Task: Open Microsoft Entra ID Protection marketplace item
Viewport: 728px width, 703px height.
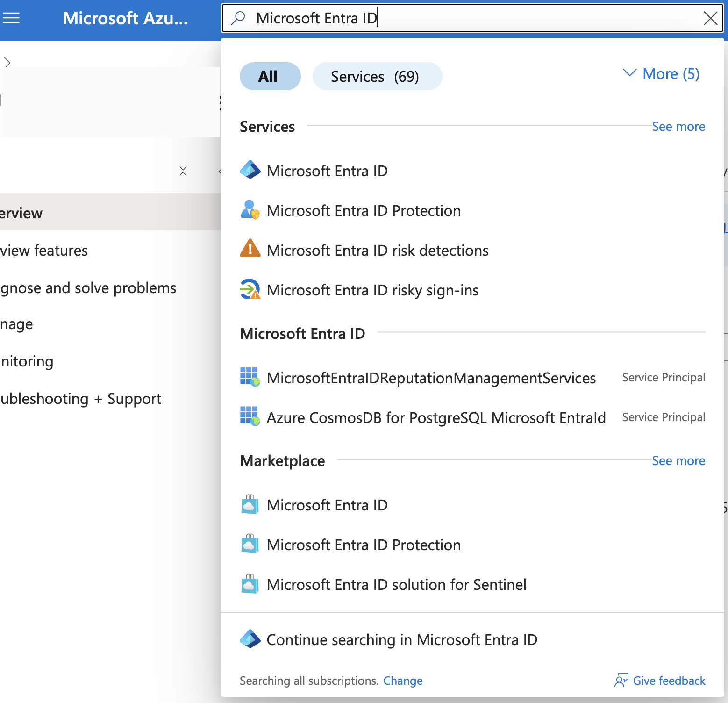Action: (x=363, y=545)
